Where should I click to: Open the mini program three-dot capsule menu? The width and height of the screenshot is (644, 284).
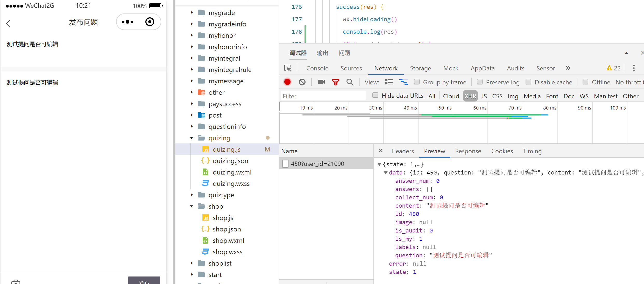click(128, 22)
